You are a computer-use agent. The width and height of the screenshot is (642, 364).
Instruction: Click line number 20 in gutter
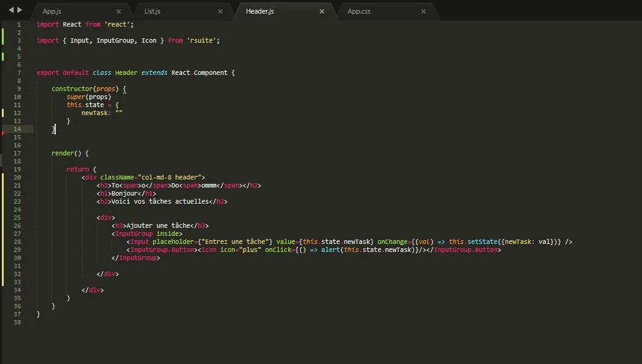pyautogui.click(x=17, y=178)
